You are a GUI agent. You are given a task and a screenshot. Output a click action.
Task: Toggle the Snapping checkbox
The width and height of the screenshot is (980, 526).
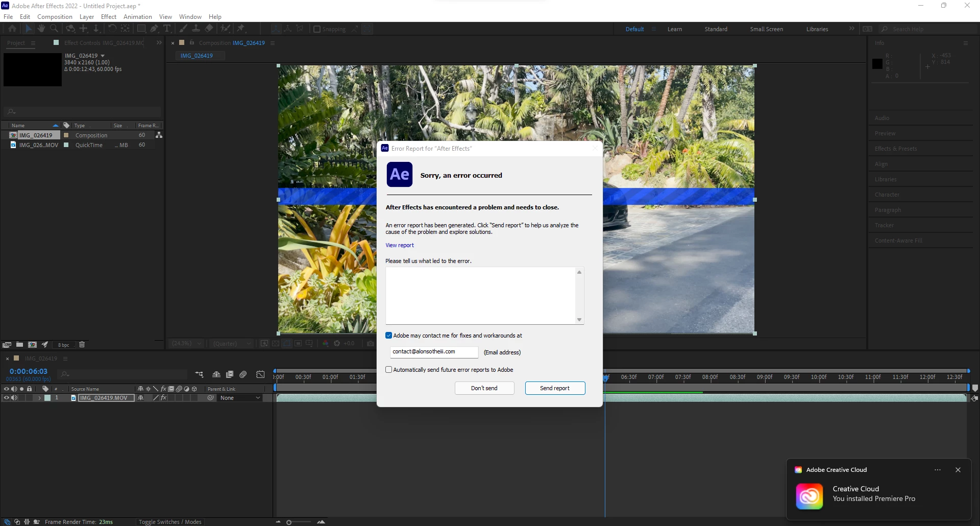click(x=317, y=29)
